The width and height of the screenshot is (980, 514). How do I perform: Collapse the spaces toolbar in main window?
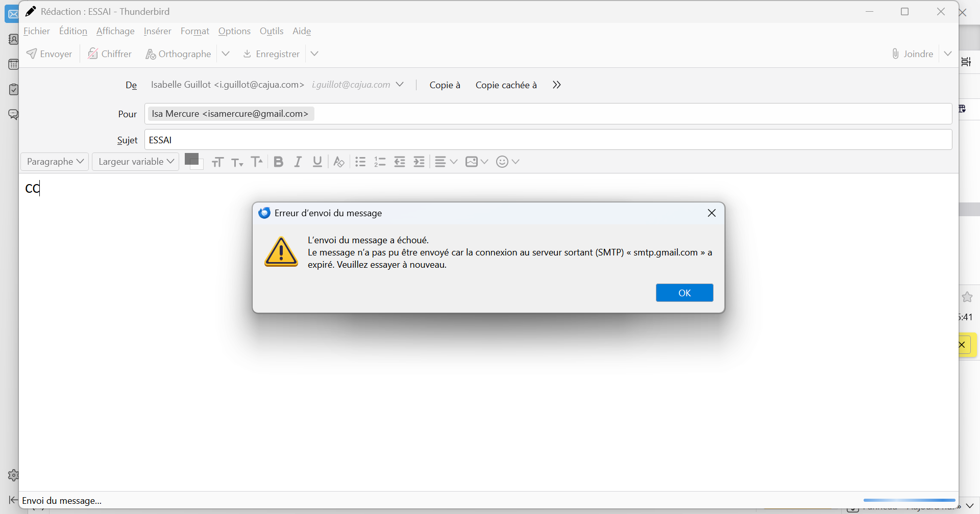point(13,500)
